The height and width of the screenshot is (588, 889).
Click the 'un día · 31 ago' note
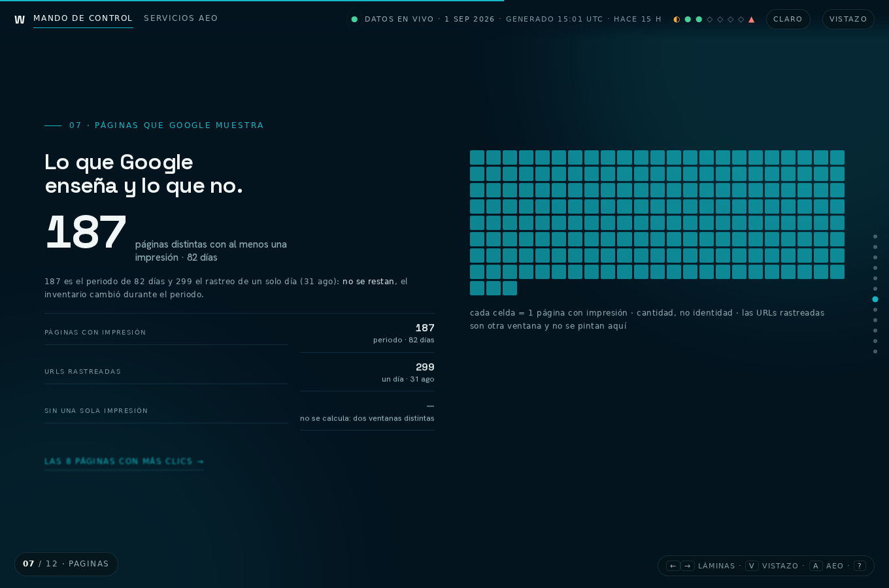point(408,379)
